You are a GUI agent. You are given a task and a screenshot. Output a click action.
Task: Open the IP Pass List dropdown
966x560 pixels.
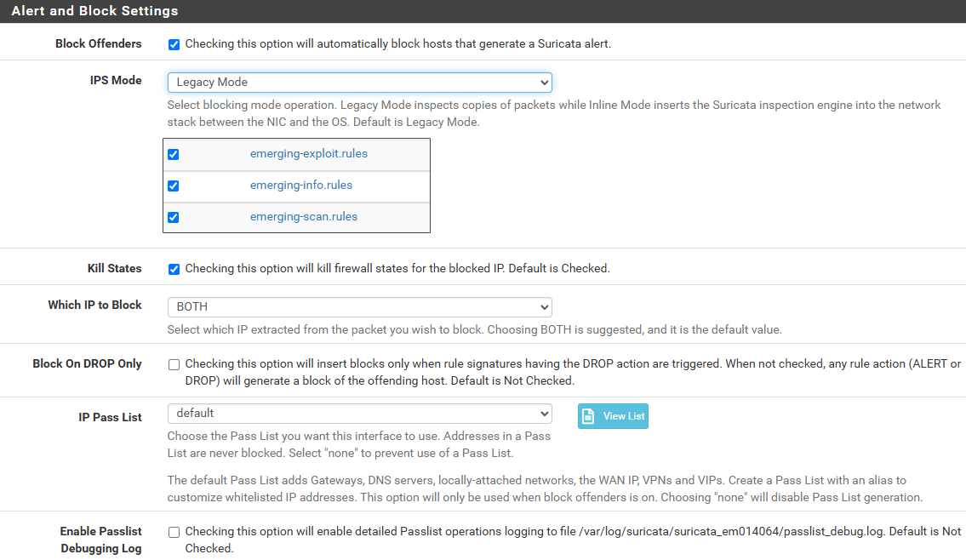pos(360,414)
